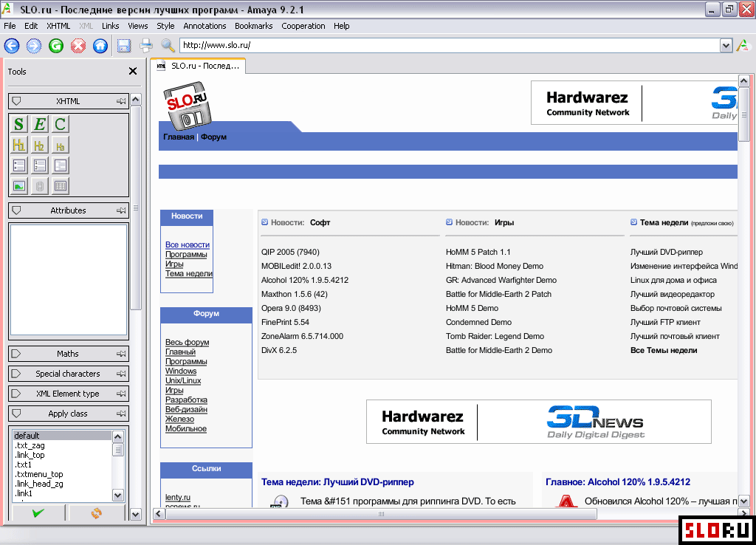Screen dimensions: 756x545
Task: Follow the 'Unix/Linux' forum link
Action: 183,380
